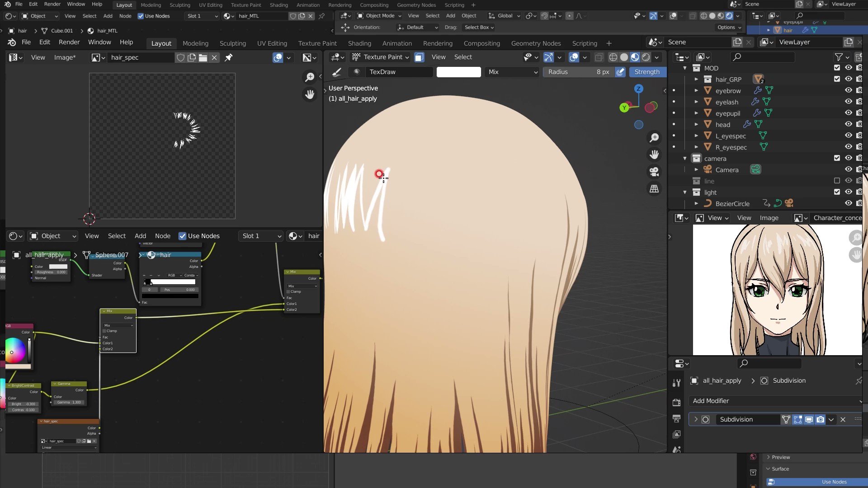Toggle visibility of the eyebrow object

click(x=849, y=90)
